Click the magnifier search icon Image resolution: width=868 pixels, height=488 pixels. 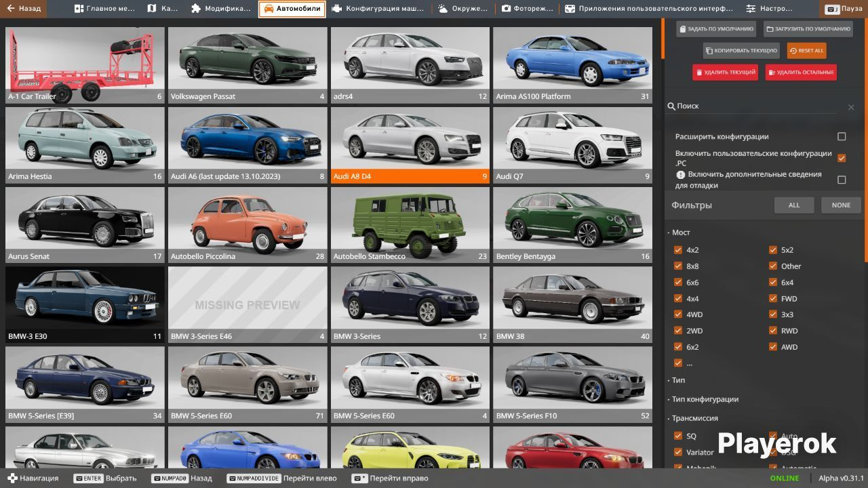pyautogui.click(x=671, y=106)
